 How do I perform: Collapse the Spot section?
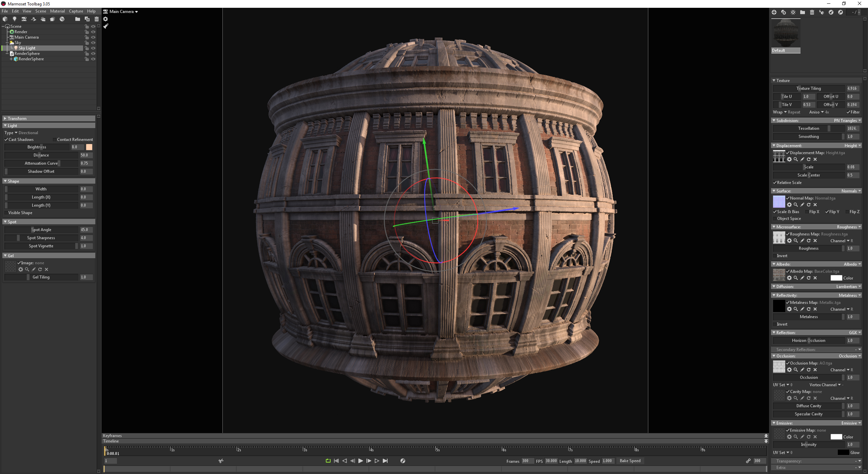pos(49,222)
